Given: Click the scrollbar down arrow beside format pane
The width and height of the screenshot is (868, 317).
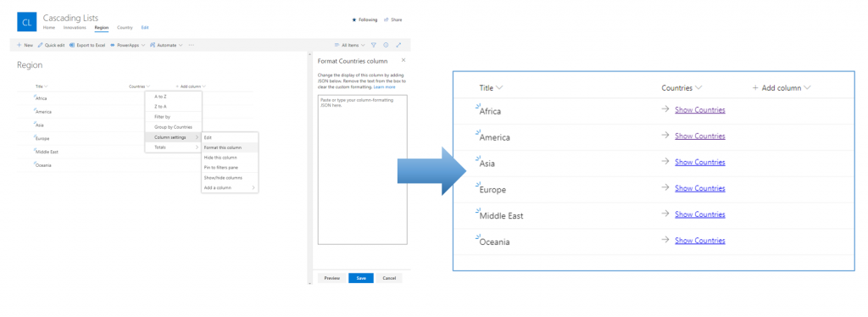Looking at the screenshot, I should click(x=309, y=283).
